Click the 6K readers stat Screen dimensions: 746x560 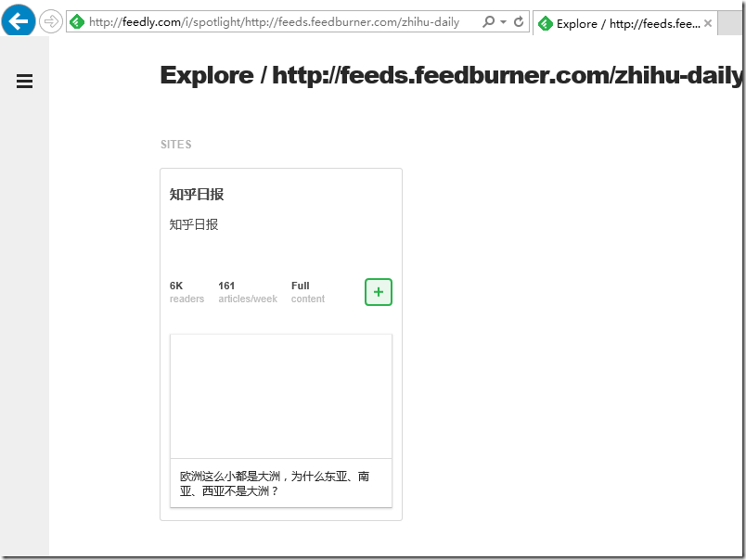pos(186,292)
